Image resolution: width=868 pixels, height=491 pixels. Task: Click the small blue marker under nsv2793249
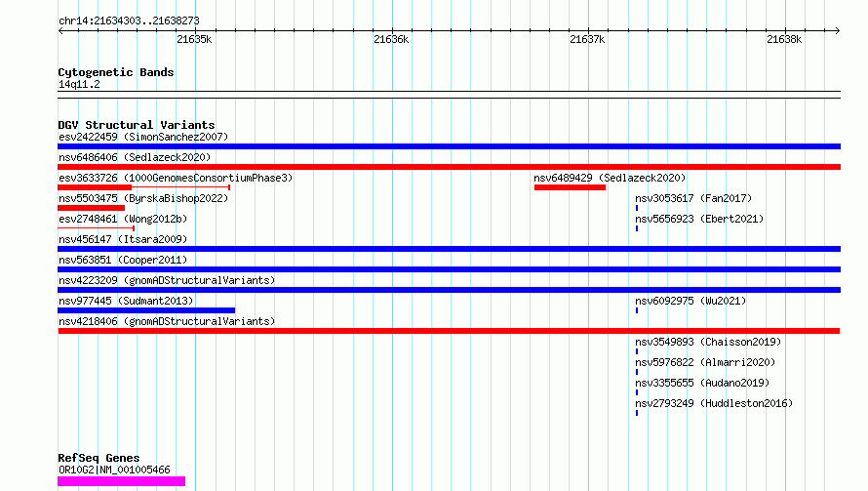637,413
